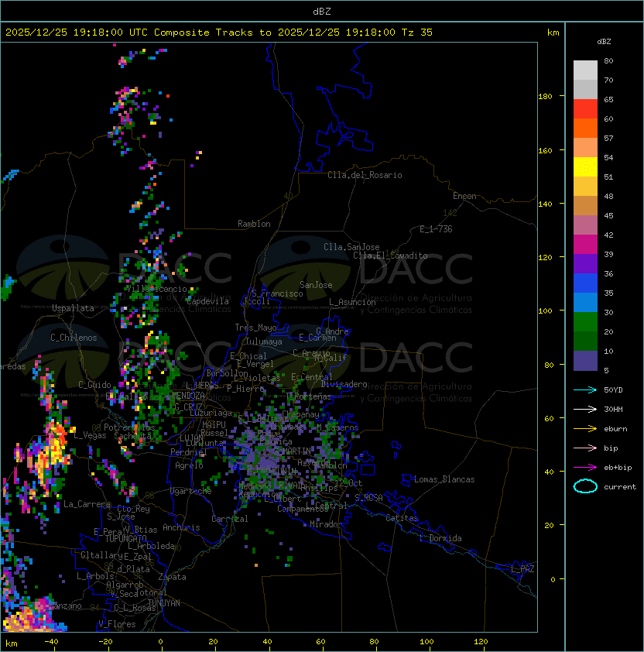Click the Lomas_Blancas label
This screenshot has width=644, height=652.
[444, 479]
